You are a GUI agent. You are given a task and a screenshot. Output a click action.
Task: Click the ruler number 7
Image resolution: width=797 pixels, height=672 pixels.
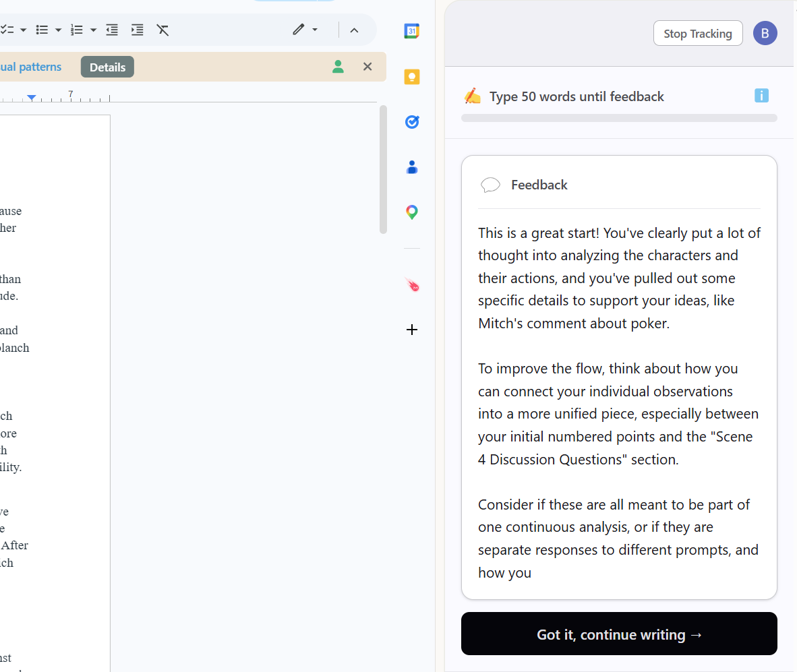pos(71,94)
